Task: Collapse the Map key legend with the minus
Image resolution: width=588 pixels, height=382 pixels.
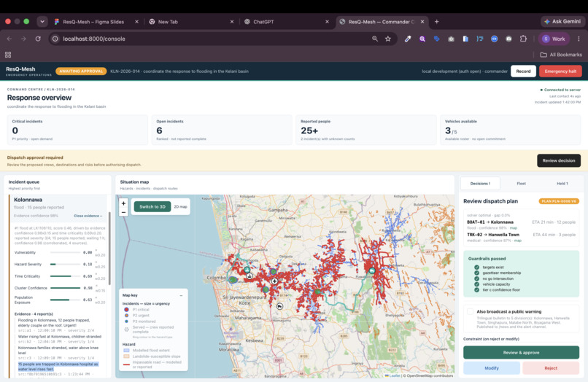Action: [x=181, y=295]
